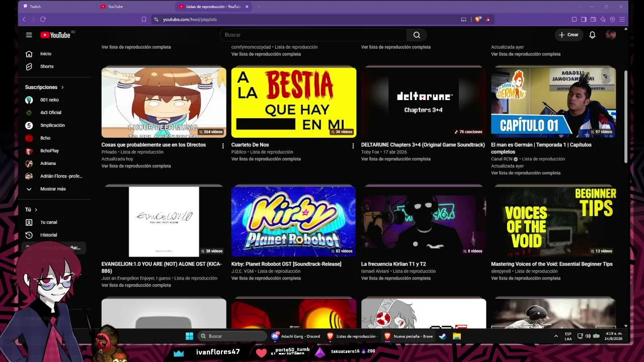Click the page vertical scrollbar

[x=626, y=117]
